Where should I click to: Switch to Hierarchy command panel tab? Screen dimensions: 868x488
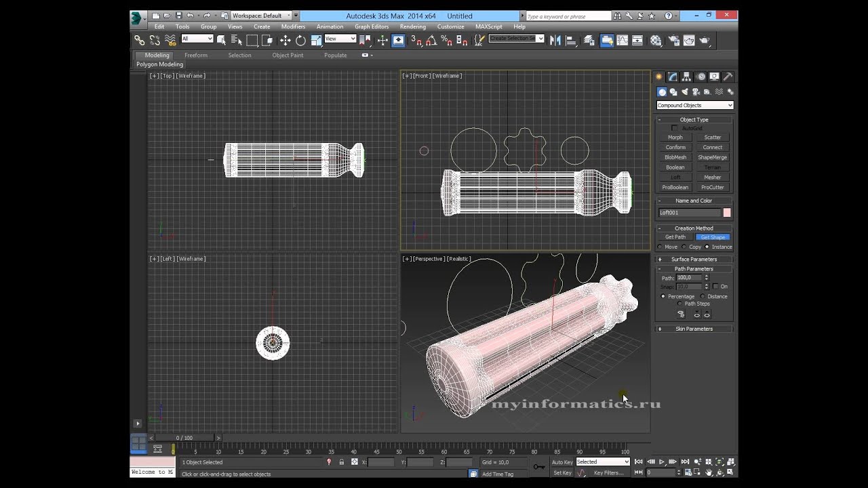[686, 77]
